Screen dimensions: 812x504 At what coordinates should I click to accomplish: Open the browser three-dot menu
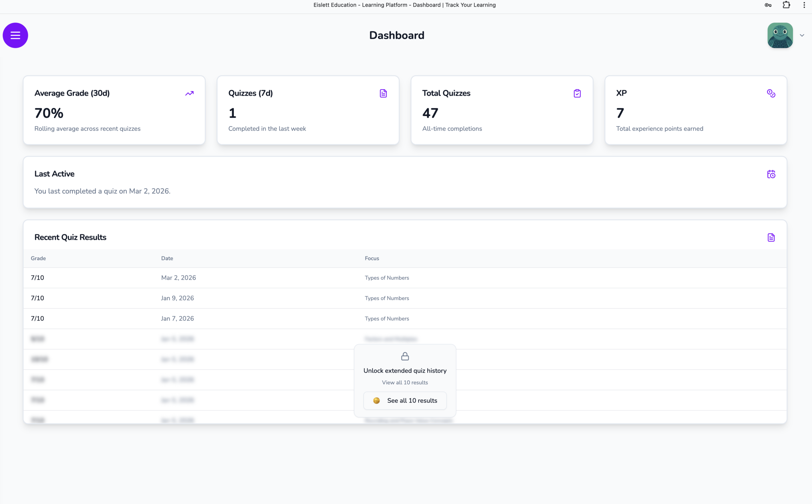tap(804, 5)
